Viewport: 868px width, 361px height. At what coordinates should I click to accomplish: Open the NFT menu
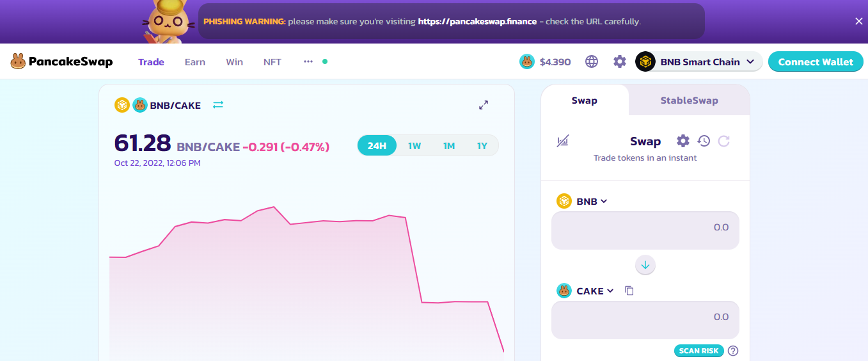point(272,62)
